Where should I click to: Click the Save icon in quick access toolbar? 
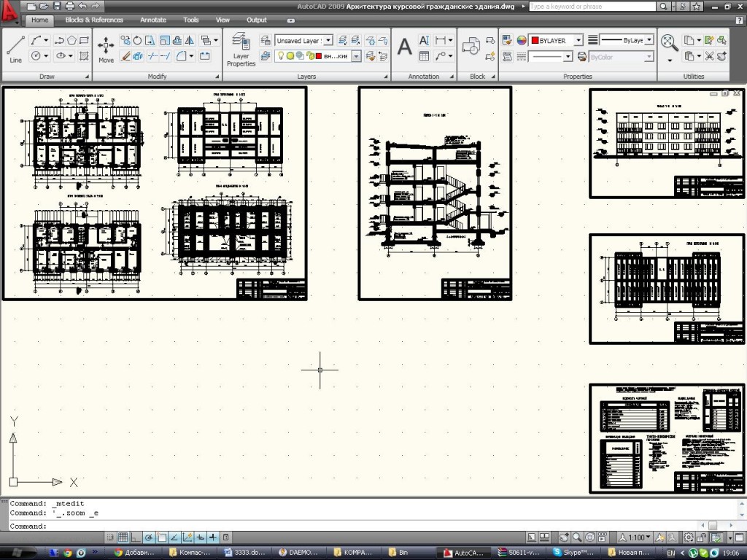point(57,6)
